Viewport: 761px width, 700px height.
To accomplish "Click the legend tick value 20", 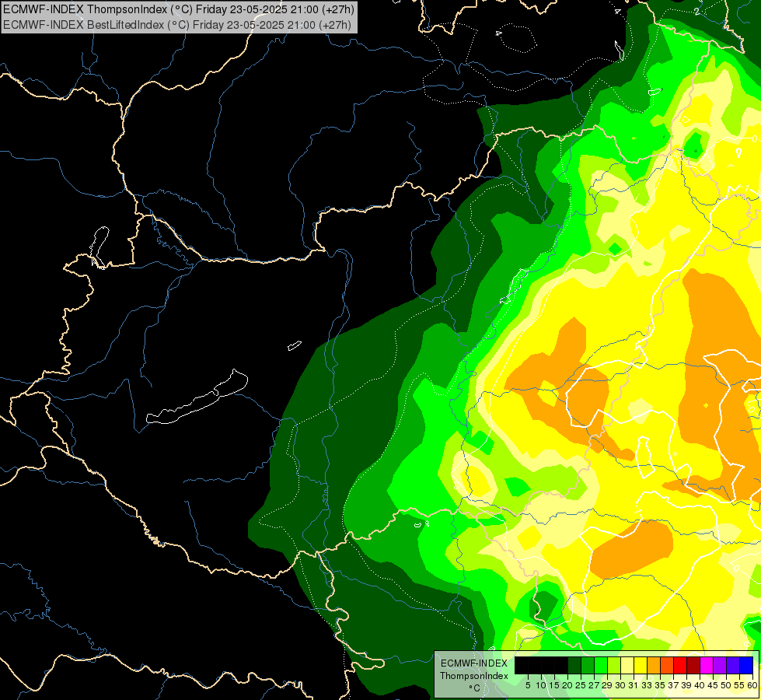I will coord(567,685).
